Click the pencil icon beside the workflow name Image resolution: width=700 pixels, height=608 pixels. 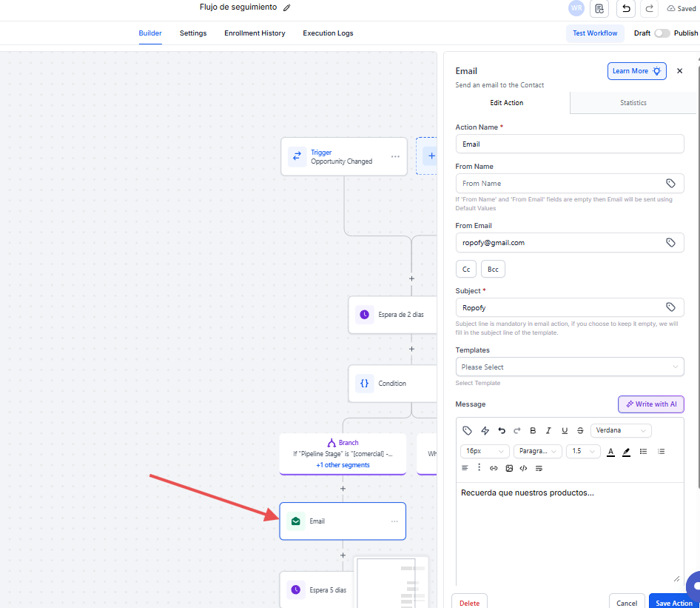(287, 7)
